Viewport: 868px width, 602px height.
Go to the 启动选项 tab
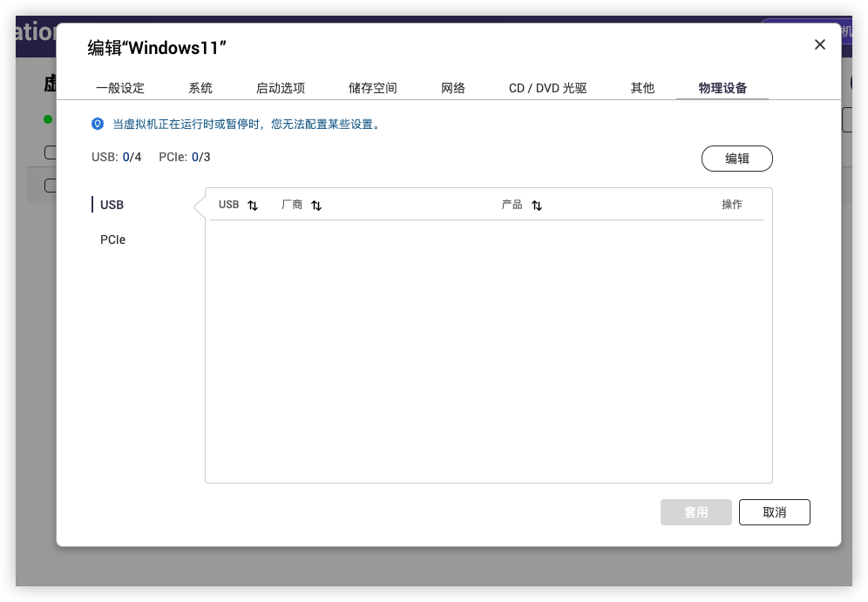(x=281, y=88)
